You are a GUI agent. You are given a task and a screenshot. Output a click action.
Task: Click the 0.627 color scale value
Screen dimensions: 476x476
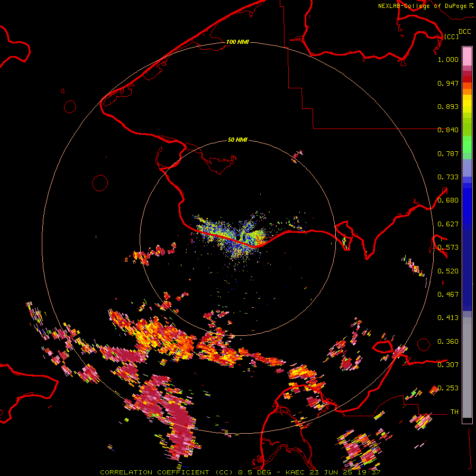pyautogui.click(x=448, y=224)
